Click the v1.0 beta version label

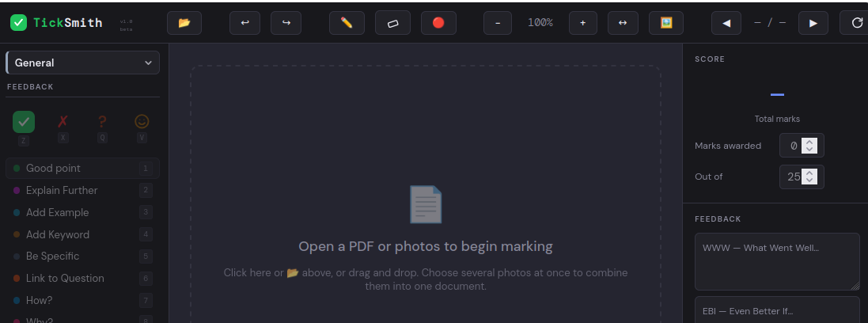(x=127, y=25)
